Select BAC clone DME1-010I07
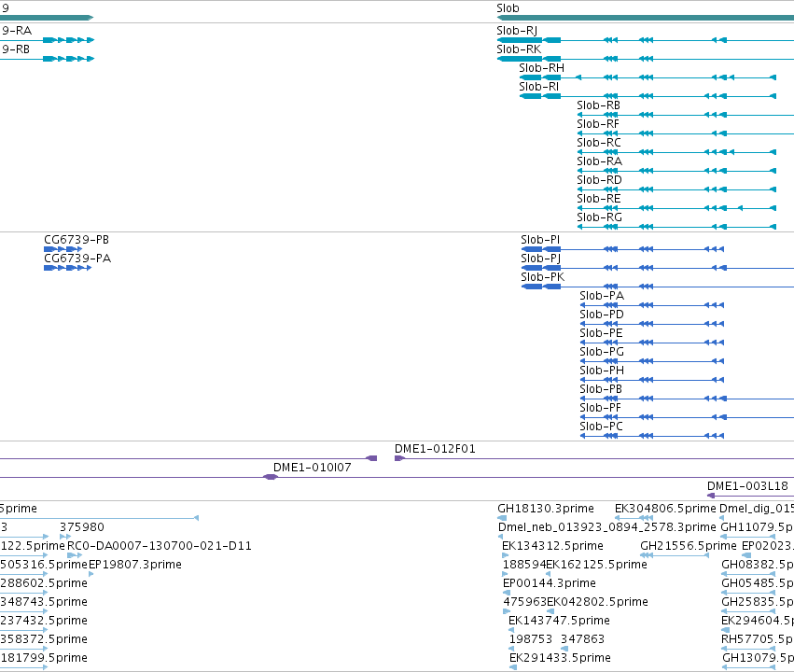Image resolution: width=794 pixels, height=672 pixels. click(x=312, y=468)
